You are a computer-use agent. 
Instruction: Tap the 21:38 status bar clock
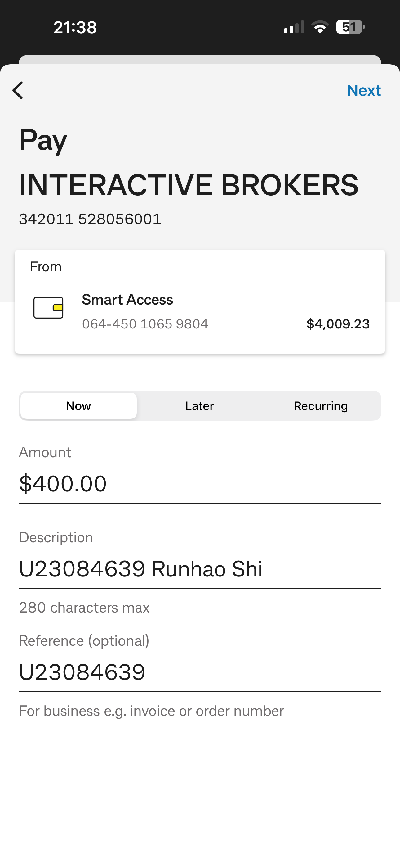tap(75, 27)
